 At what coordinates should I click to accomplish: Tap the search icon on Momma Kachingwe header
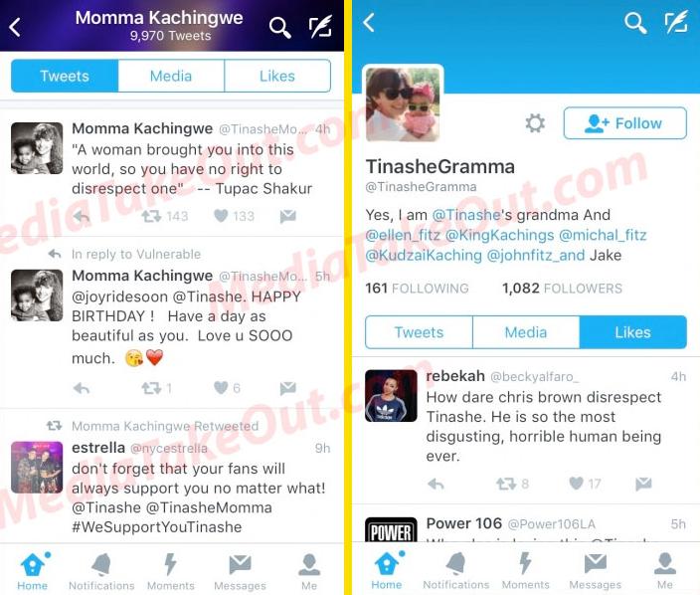point(280,27)
